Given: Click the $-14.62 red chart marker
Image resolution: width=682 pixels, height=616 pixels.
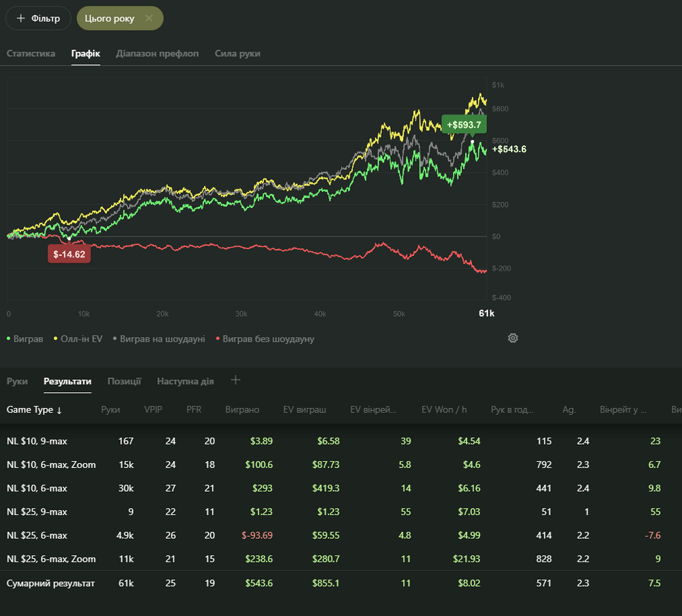Looking at the screenshot, I should pyautogui.click(x=70, y=254).
